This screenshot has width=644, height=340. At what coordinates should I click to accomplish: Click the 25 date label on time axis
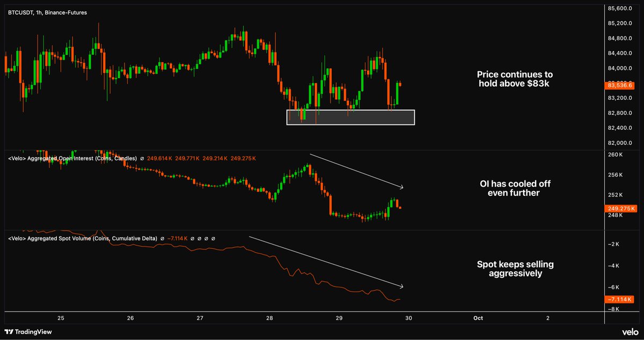tap(61, 318)
